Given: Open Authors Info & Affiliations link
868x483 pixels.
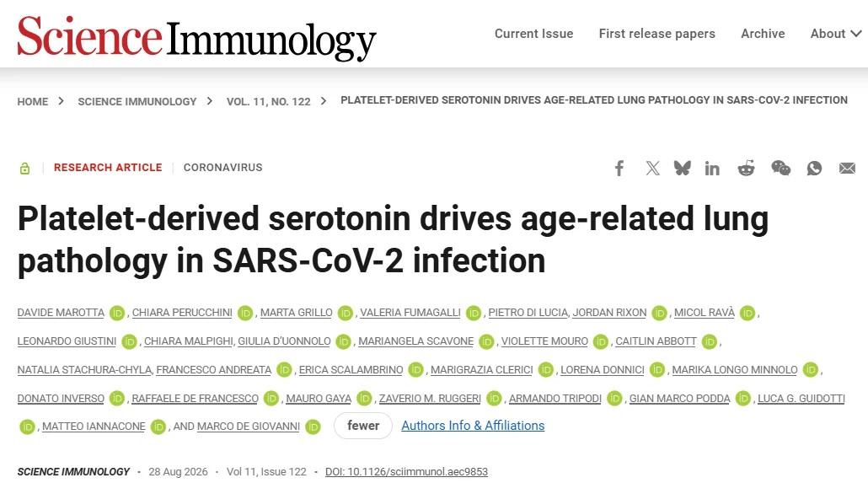Looking at the screenshot, I should pos(473,426).
